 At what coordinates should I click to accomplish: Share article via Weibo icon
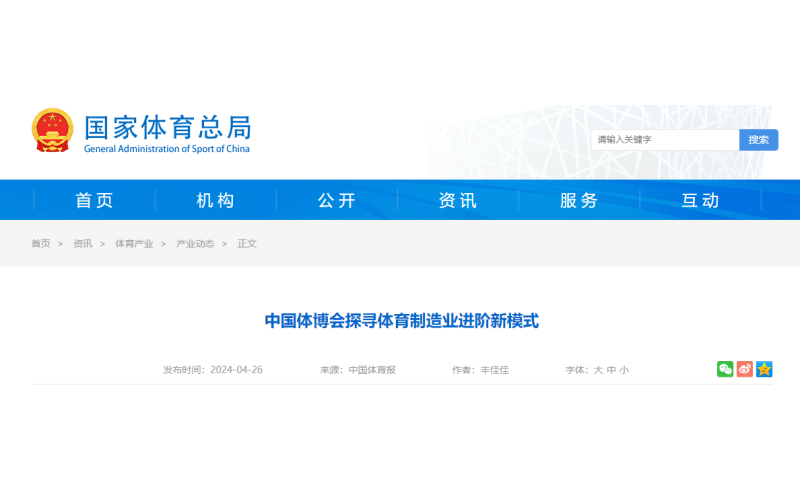744,369
